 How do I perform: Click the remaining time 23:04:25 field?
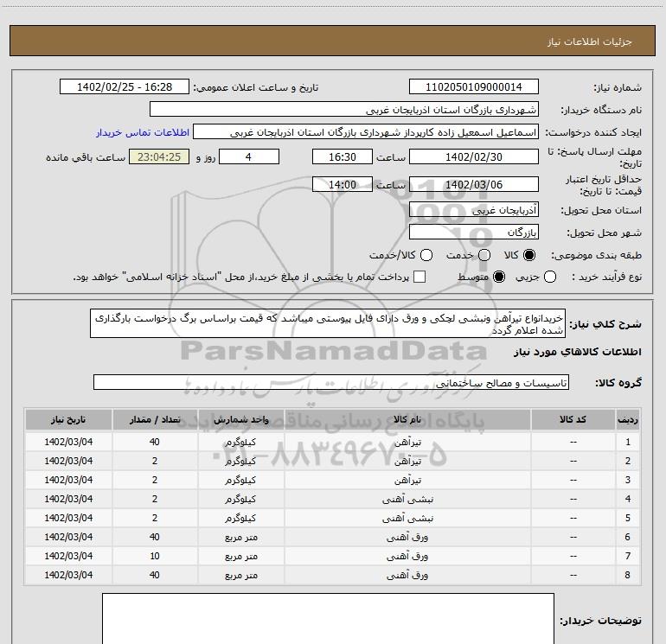tap(159, 157)
